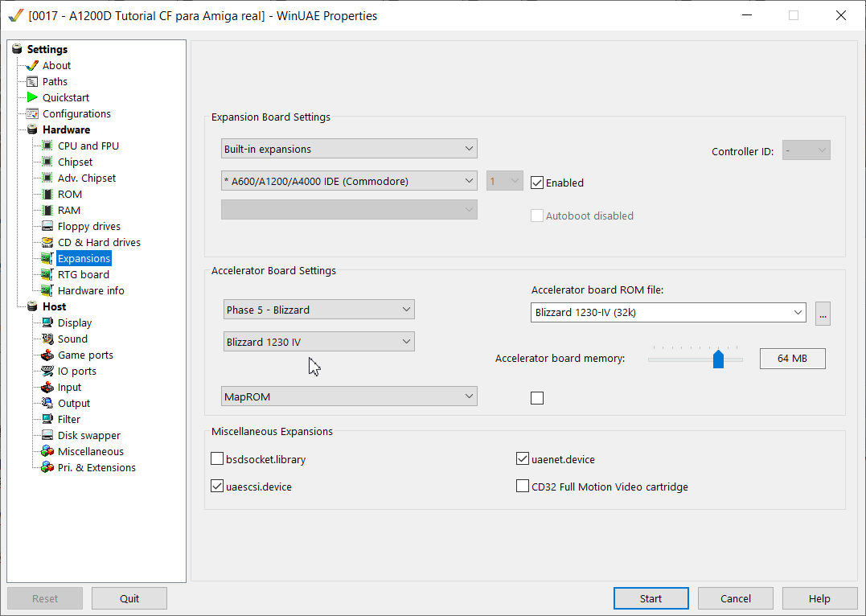
Task: Click the Start button
Action: [x=651, y=598]
